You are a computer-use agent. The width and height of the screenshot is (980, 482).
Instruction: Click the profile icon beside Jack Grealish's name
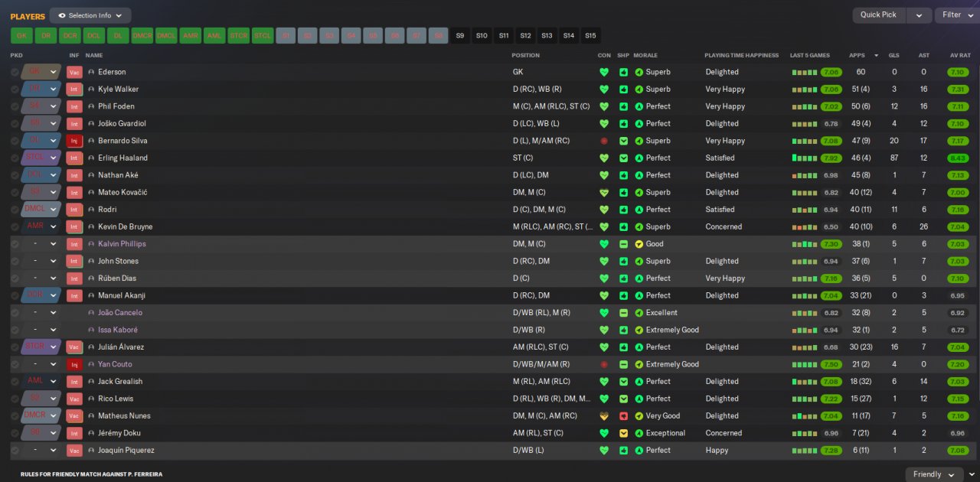coord(92,382)
